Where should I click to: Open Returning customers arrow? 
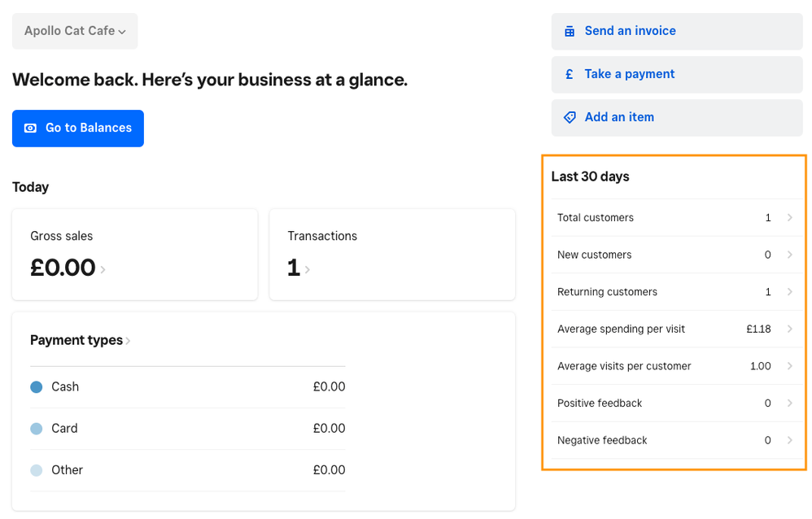(x=789, y=292)
